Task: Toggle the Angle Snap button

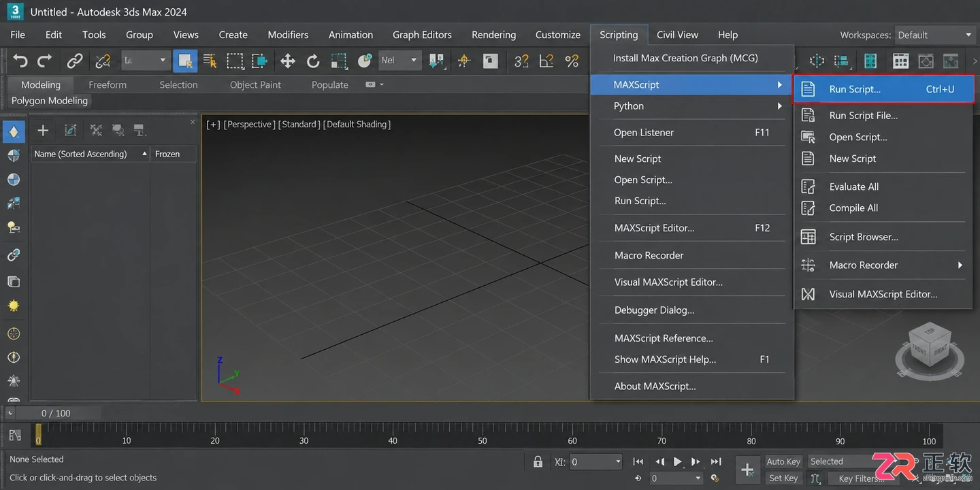Action: [546, 61]
